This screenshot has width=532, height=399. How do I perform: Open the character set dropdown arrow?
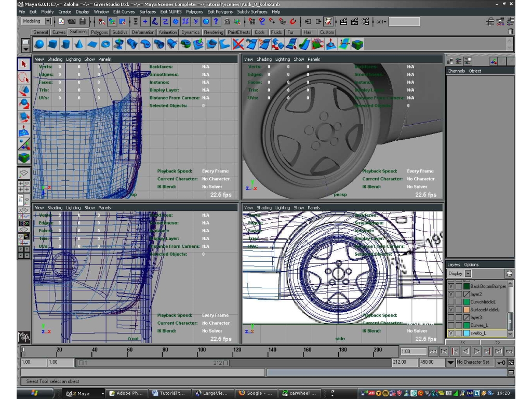(x=450, y=362)
